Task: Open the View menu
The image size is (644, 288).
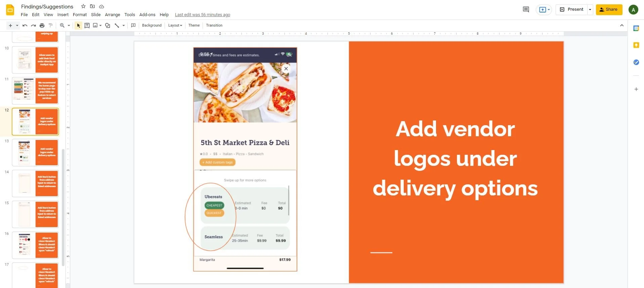Action: click(48, 14)
